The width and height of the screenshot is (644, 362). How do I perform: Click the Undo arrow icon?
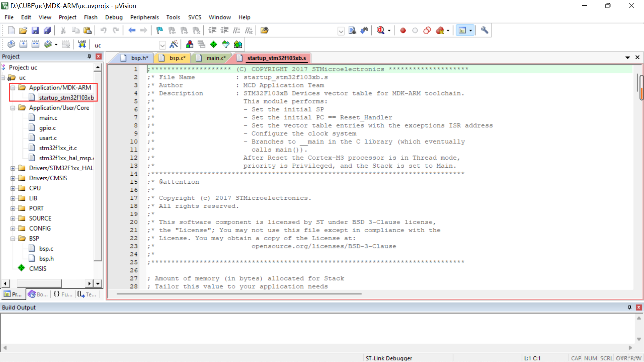coord(104,31)
